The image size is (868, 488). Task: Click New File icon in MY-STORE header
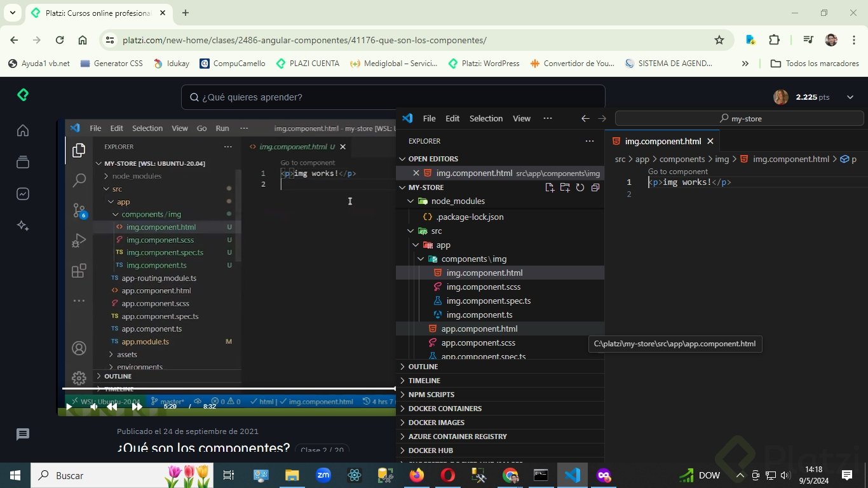pyautogui.click(x=550, y=187)
